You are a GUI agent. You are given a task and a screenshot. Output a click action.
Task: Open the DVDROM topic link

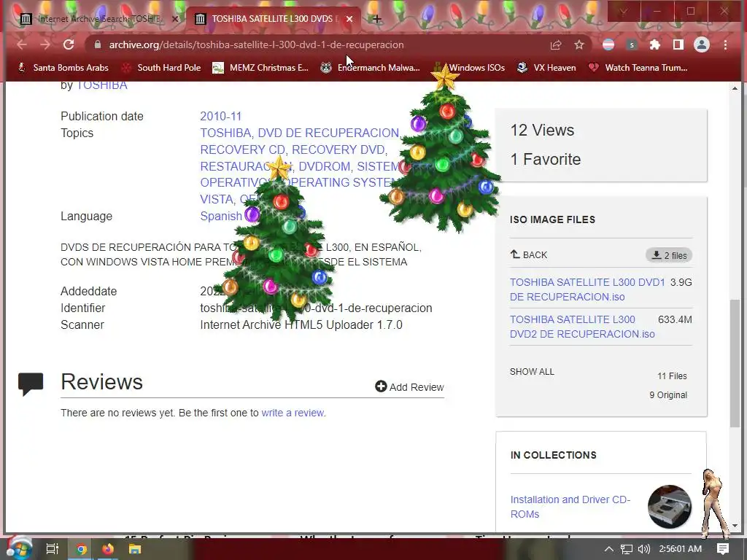pos(325,166)
